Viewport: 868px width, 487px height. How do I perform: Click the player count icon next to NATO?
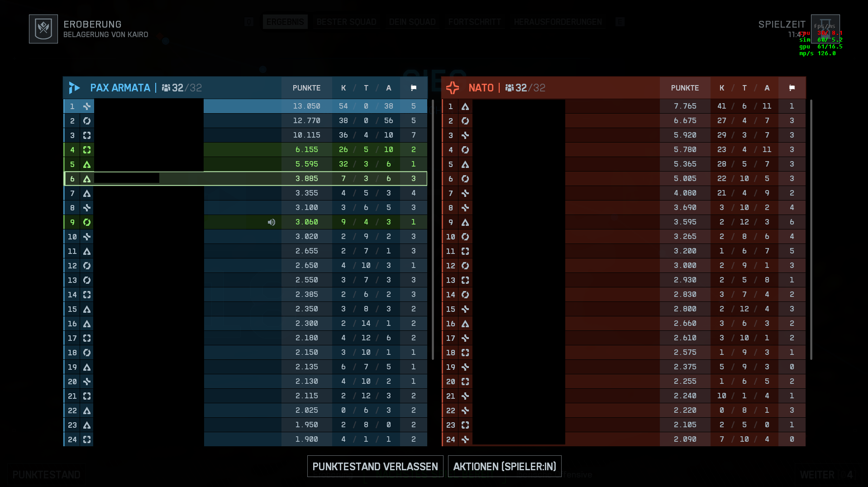click(x=510, y=88)
